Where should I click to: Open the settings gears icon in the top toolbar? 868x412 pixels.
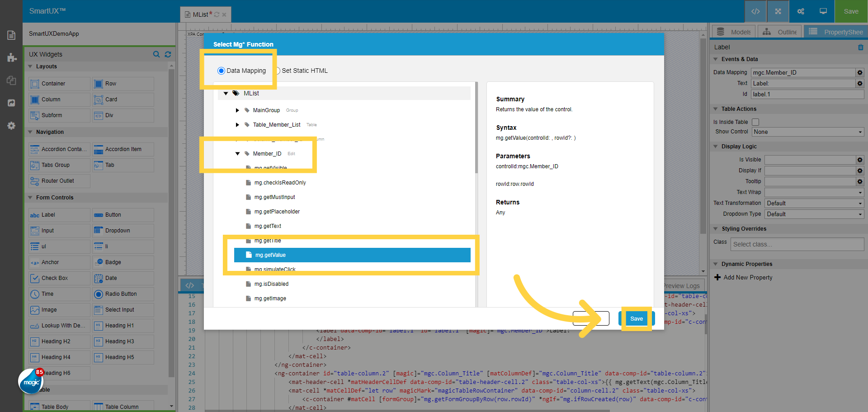coord(800,11)
